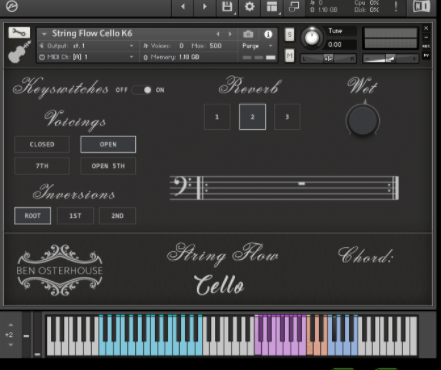Select previous instrument arrow beside String Flow Cello
Viewport: 441px width, 370px height.
pos(218,34)
